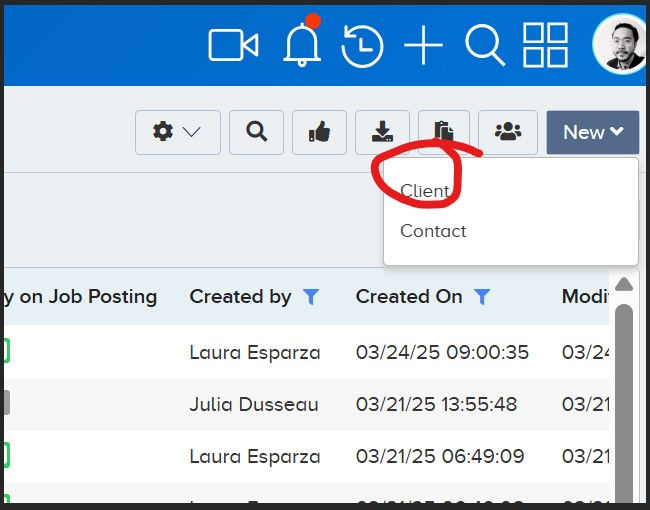The image size is (650, 510).
Task: Select Client from the New menu
Action: (425, 191)
